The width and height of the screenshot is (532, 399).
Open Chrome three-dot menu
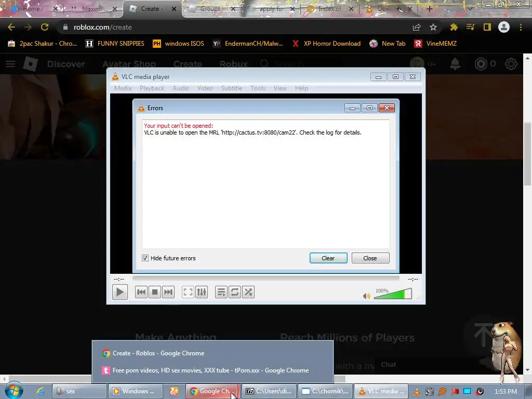521,27
